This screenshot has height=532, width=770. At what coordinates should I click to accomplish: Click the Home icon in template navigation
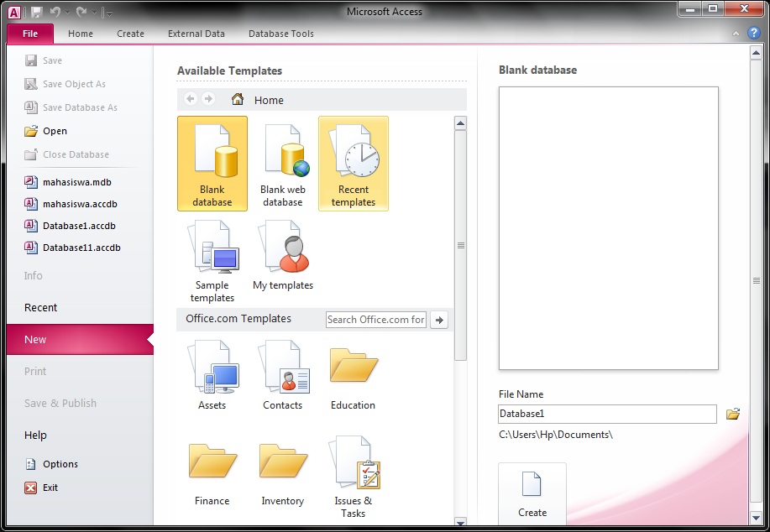click(x=238, y=99)
